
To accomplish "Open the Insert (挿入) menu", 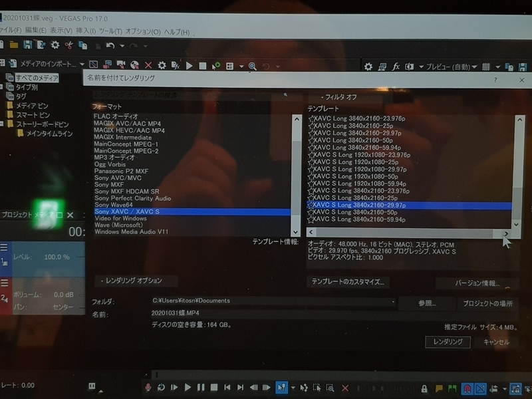I will pyautogui.click(x=86, y=31).
